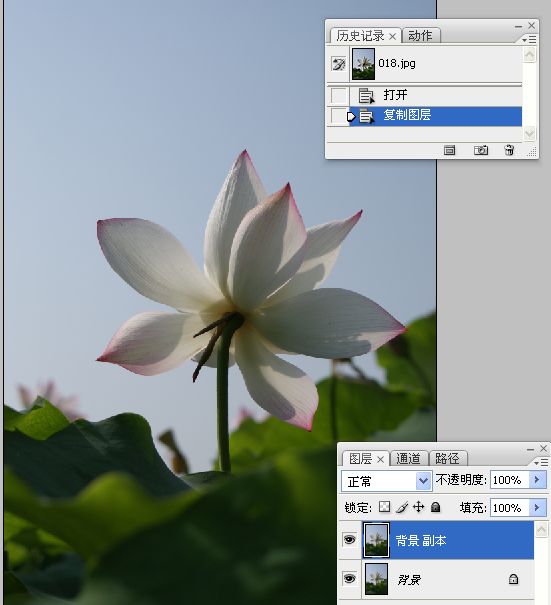Open layers panel flyout menu
This screenshot has width=551, height=605.
pos(541,462)
